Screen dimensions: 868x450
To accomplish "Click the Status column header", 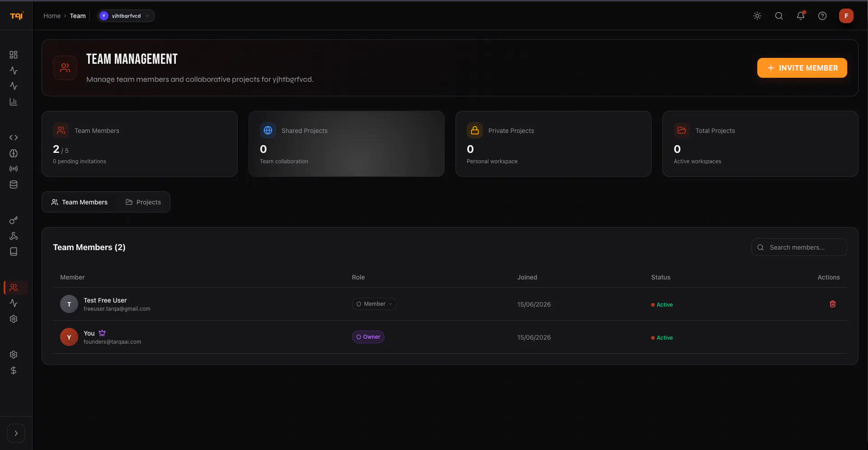I will coord(661,277).
